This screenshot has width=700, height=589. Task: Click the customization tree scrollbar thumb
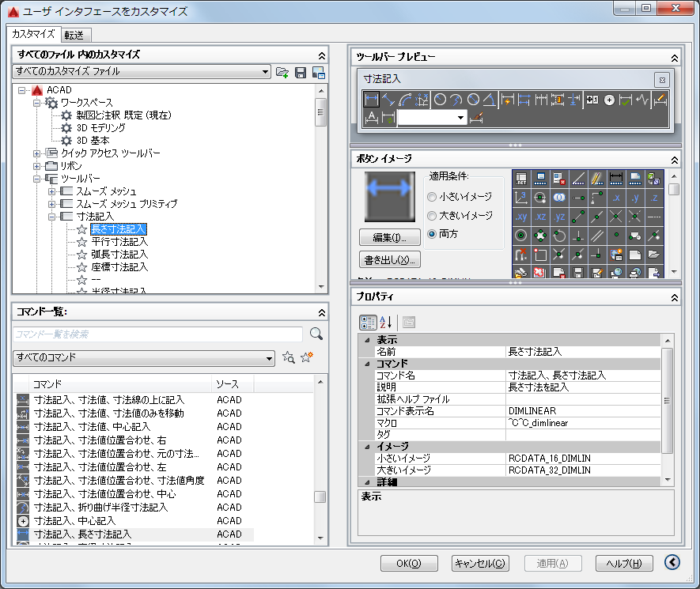(320, 112)
